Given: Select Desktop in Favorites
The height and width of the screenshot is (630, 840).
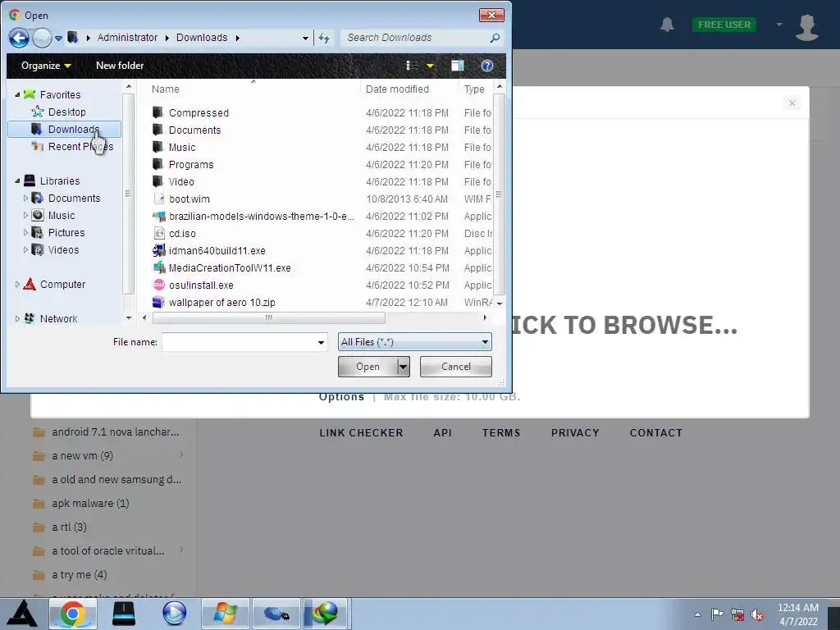Looking at the screenshot, I should [x=66, y=112].
